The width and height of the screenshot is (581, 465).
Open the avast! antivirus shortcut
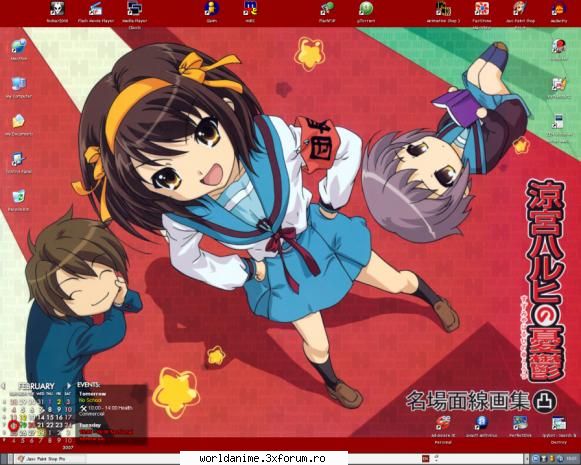pyautogui.click(x=481, y=424)
